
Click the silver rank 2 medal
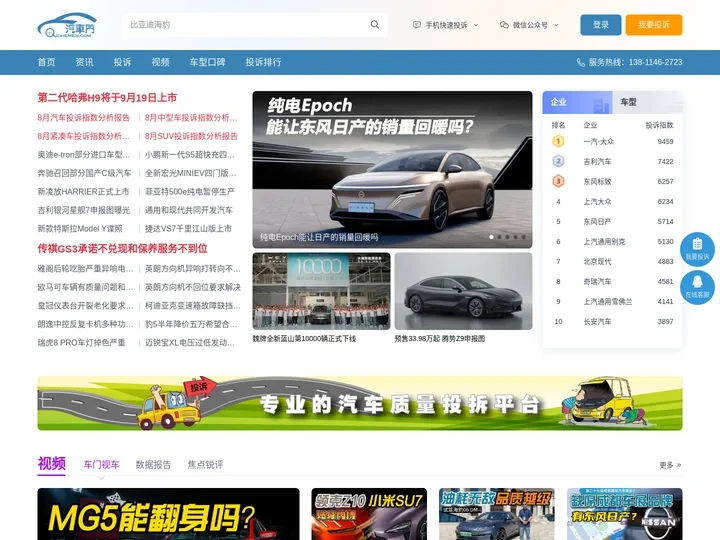click(558, 161)
